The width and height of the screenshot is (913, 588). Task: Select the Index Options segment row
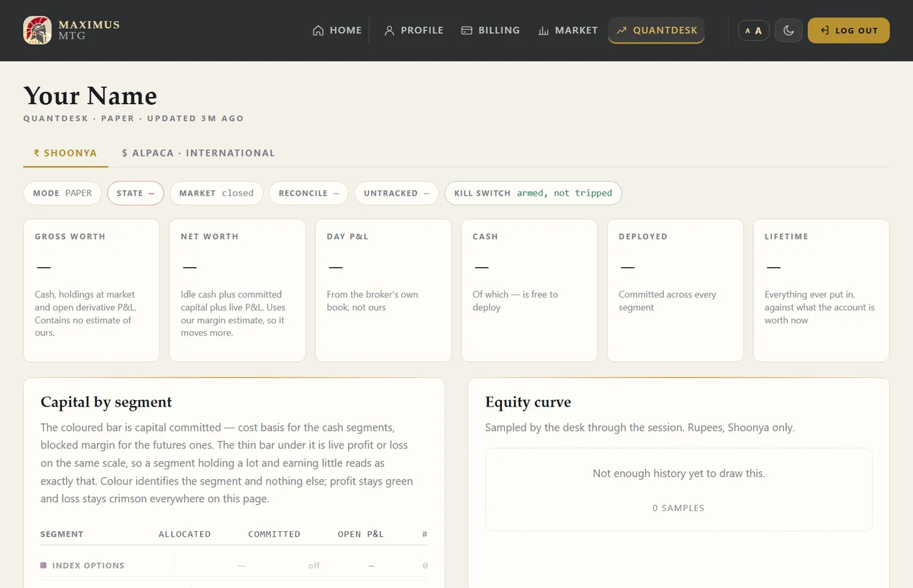coord(234,565)
